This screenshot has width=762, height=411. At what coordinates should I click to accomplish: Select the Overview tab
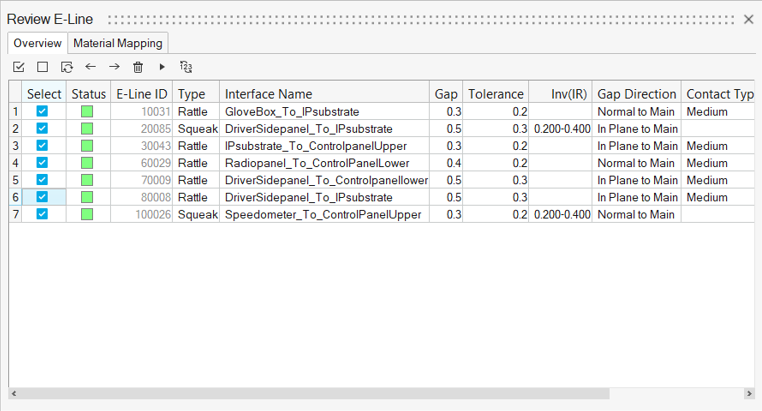pos(37,43)
